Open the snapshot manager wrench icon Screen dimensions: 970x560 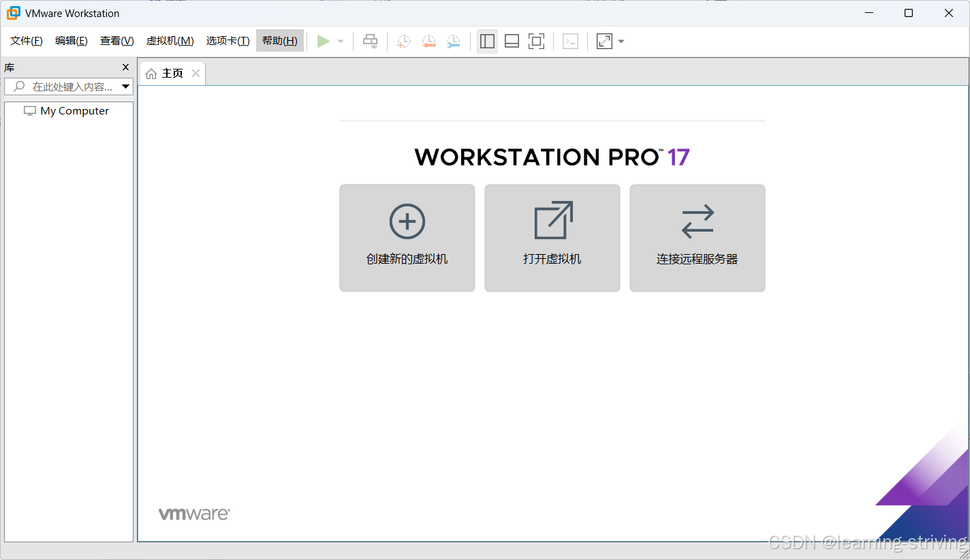click(454, 42)
